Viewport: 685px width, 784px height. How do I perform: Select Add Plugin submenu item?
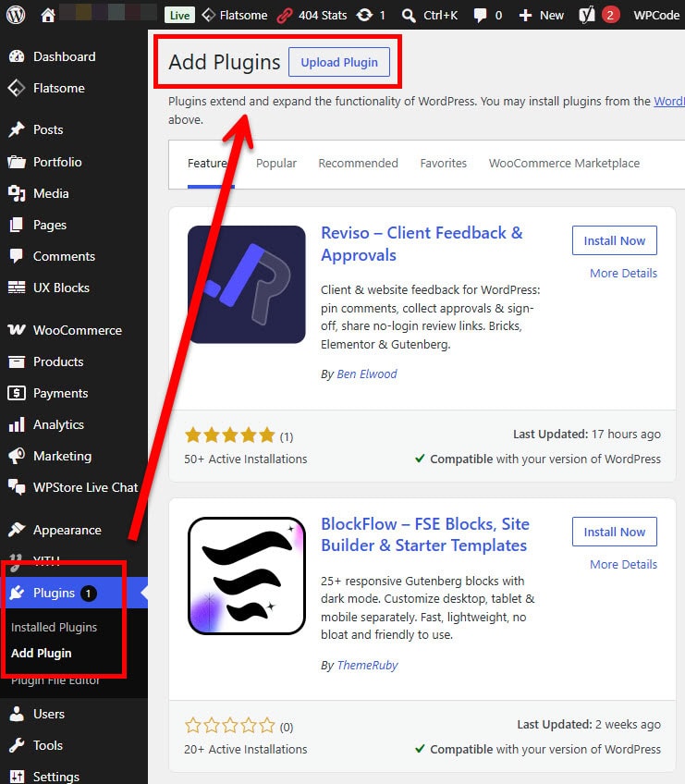pyautogui.click(x=42, y=653)
